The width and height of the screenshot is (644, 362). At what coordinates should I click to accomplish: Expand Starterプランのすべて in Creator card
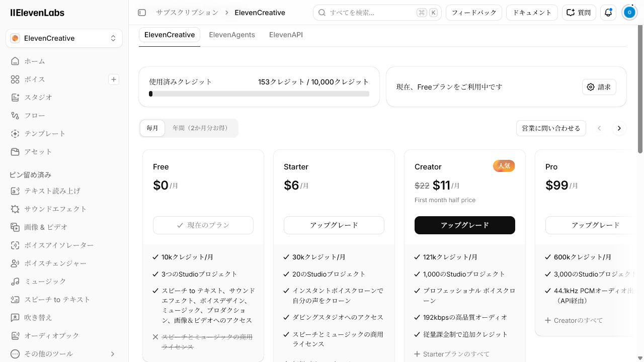pos(452,354)
